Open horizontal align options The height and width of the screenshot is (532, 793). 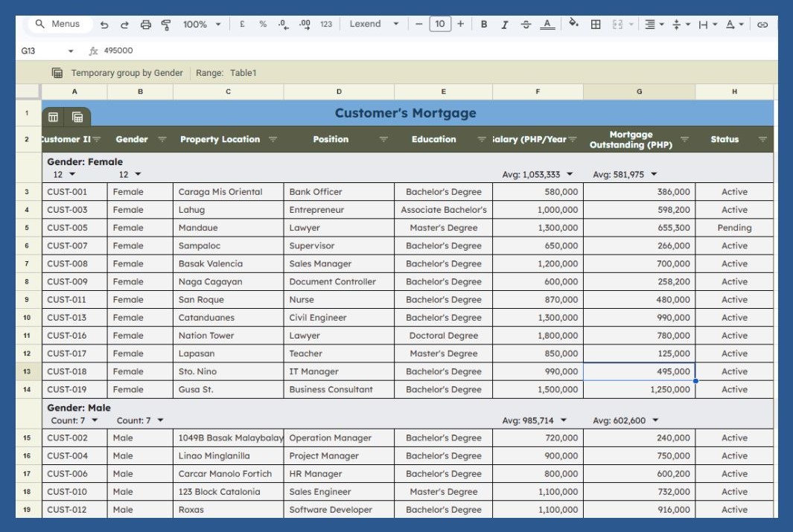coord(654,25)
